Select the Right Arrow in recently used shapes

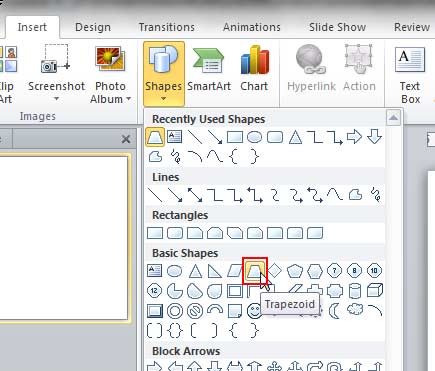pos(354,137)
